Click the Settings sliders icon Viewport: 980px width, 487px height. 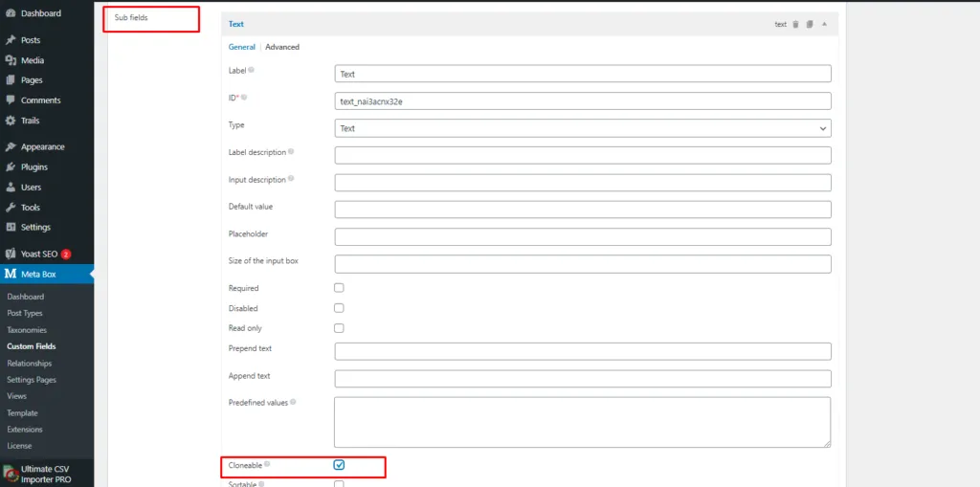(10, 227)
